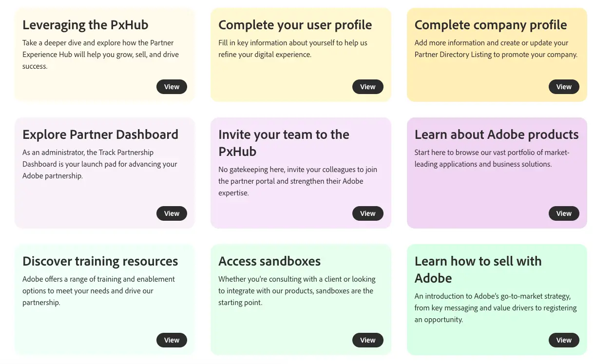Open View for Complete your user profile
This screenshot has height=364, width=595.
pyautogui.click(x=367, y=87)
